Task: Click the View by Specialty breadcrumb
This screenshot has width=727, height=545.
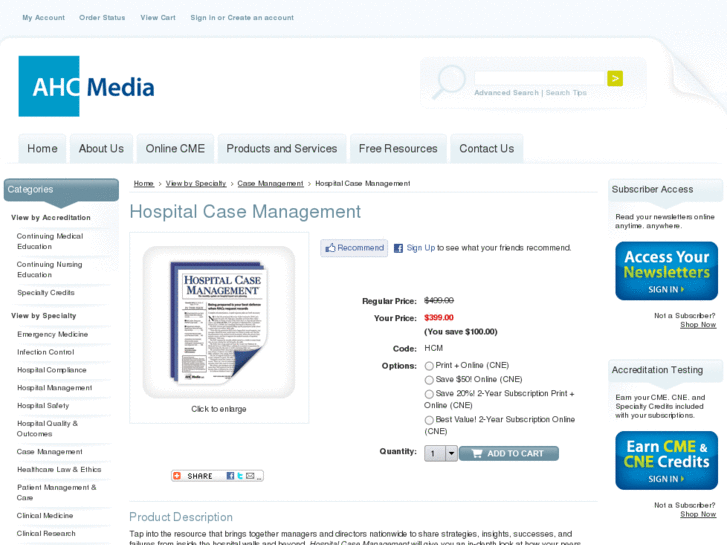Action: pyautogui.click(x=196, y=184)
